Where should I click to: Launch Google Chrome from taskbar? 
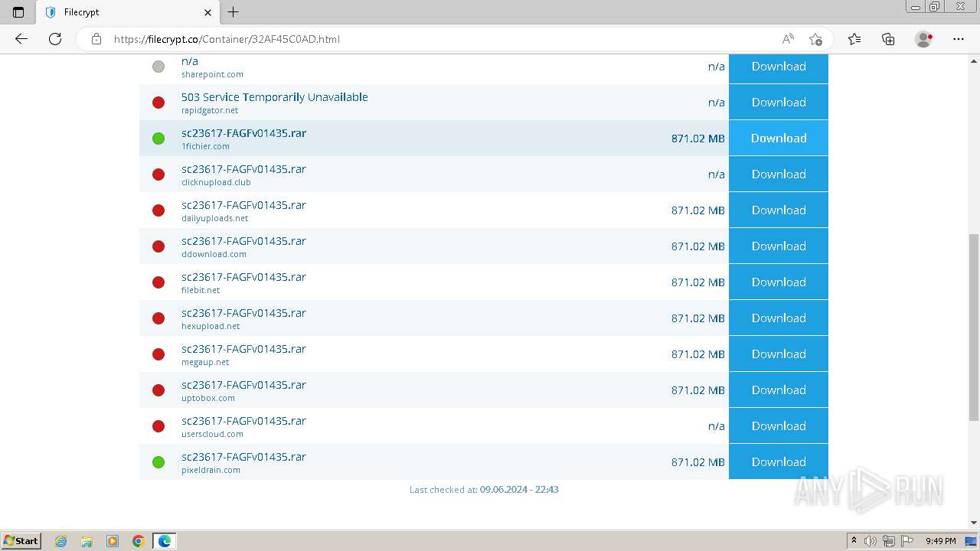tap(139, 541)
